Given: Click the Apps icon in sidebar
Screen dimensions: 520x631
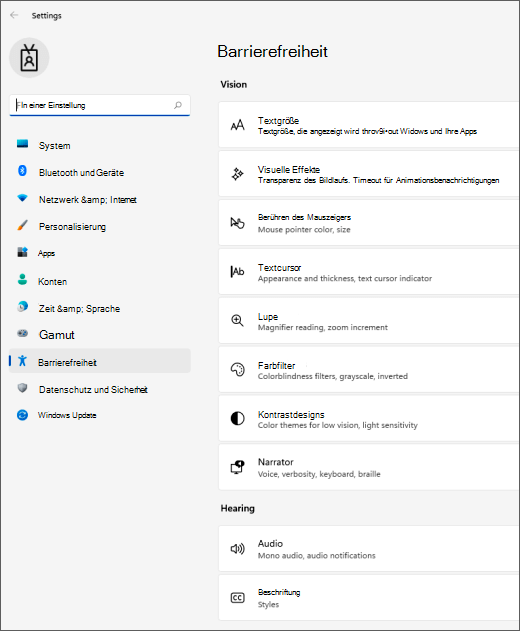Looking at the screenshot, I should 23,252.
